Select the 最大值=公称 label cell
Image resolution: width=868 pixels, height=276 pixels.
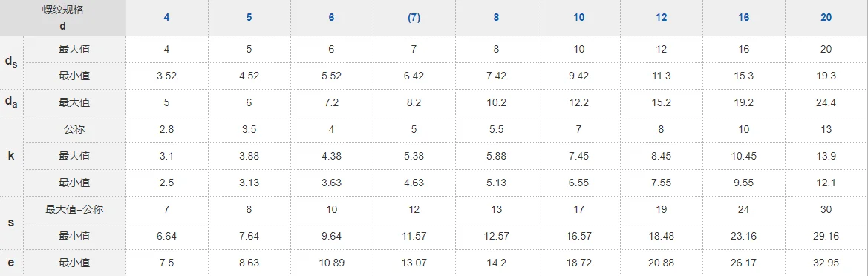pos(74,210)
